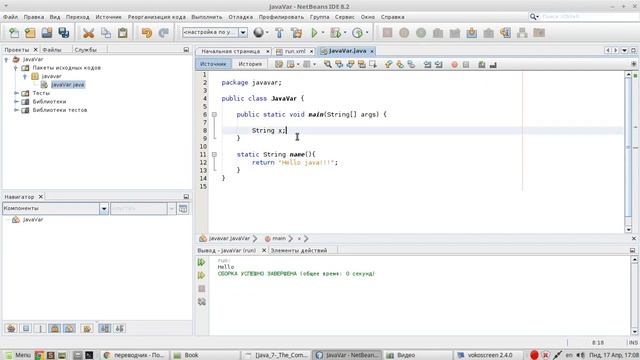The height and width of the screenshot is (360, 640).
Task: Expand the Тесты tree node
Action: 16,93
